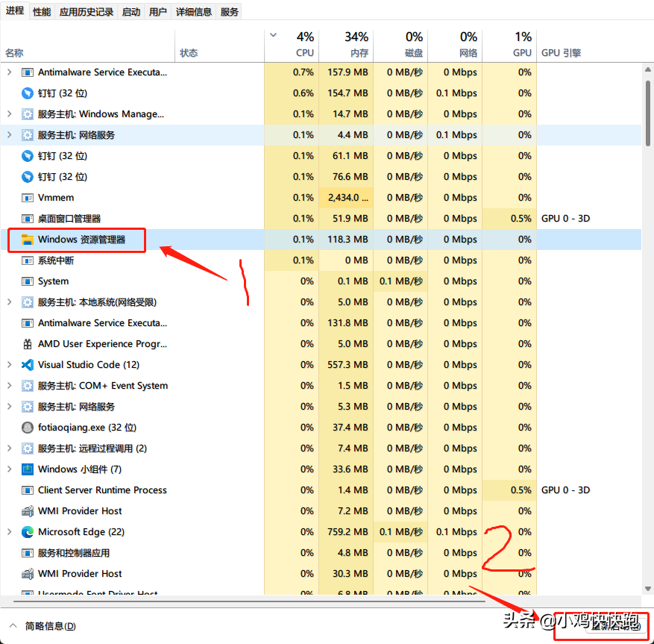The width and height of the screenshot is (654, 644).
Task: Click the 服务和控制器应用 icon
Action: (27, 553)
